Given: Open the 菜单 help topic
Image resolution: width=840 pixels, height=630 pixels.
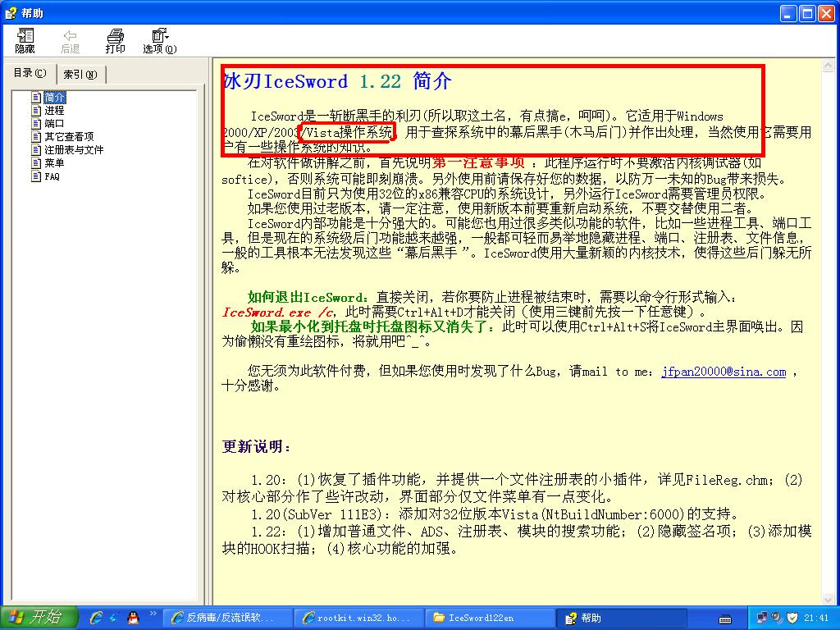Looking at the screenshot, I should tap(54, 163).
